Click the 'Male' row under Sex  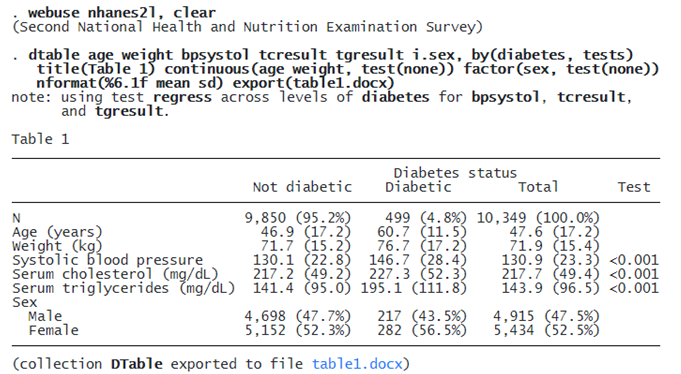(45, 316)
